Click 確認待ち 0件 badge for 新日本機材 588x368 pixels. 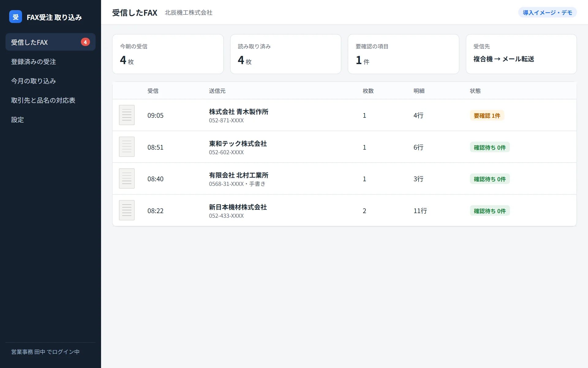point(490,211)
